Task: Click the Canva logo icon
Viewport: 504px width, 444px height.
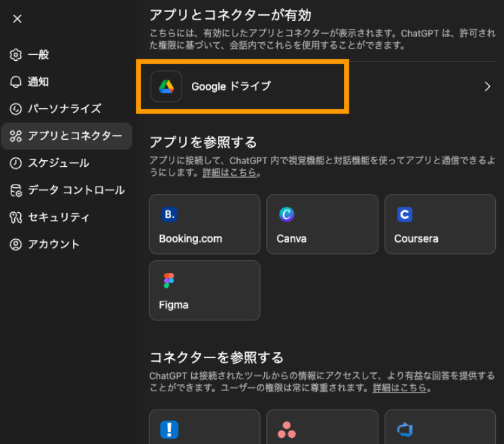Action: click(286, 214)
